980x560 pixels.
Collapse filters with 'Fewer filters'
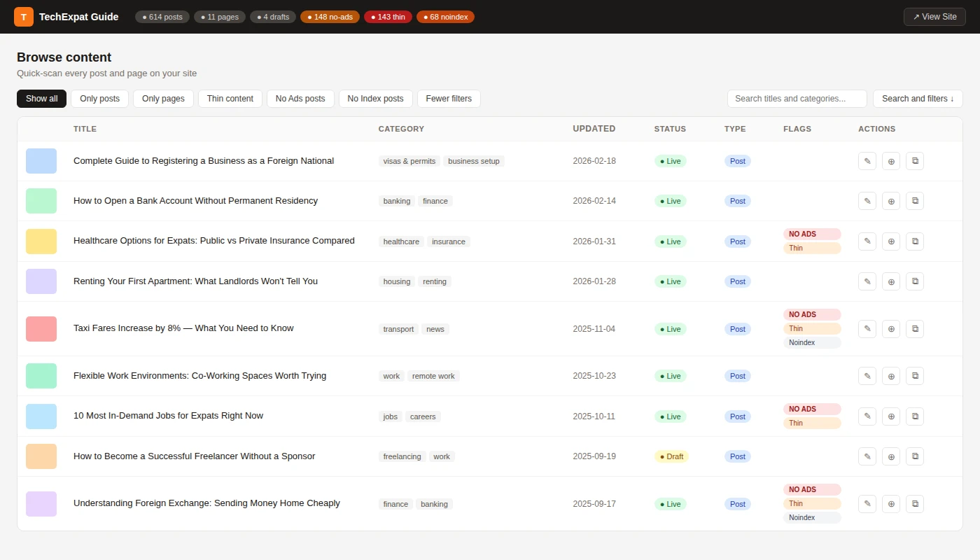[x=449, y=99]
